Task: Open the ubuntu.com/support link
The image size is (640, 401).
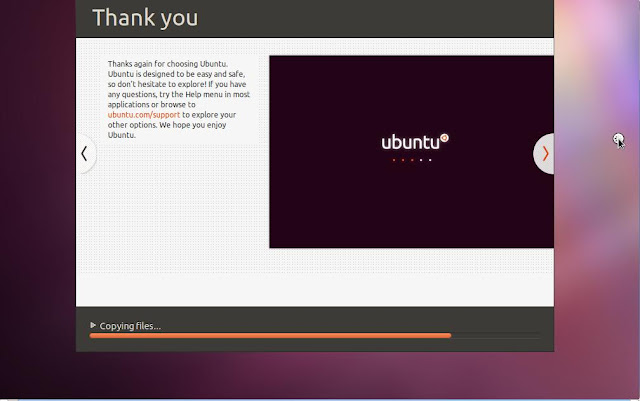Action: [144, 115]
